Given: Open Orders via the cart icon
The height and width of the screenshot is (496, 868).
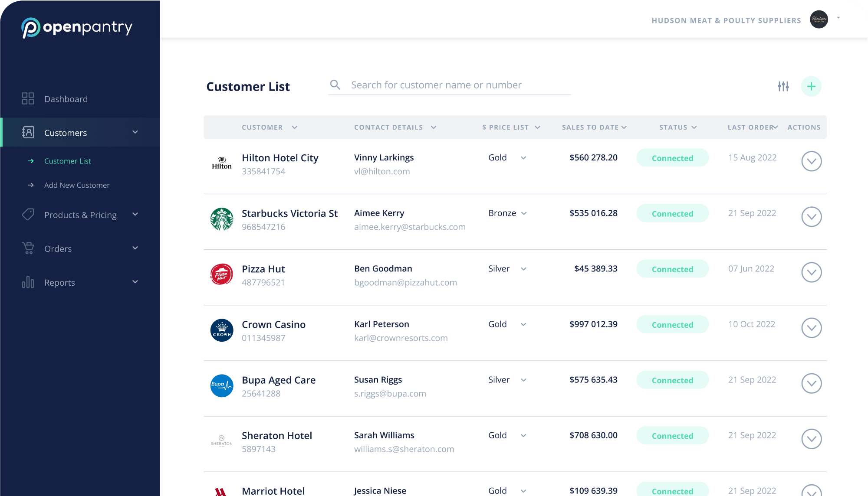Looking at the screenshot, I should pyautogui.click(x=28, y=248).
